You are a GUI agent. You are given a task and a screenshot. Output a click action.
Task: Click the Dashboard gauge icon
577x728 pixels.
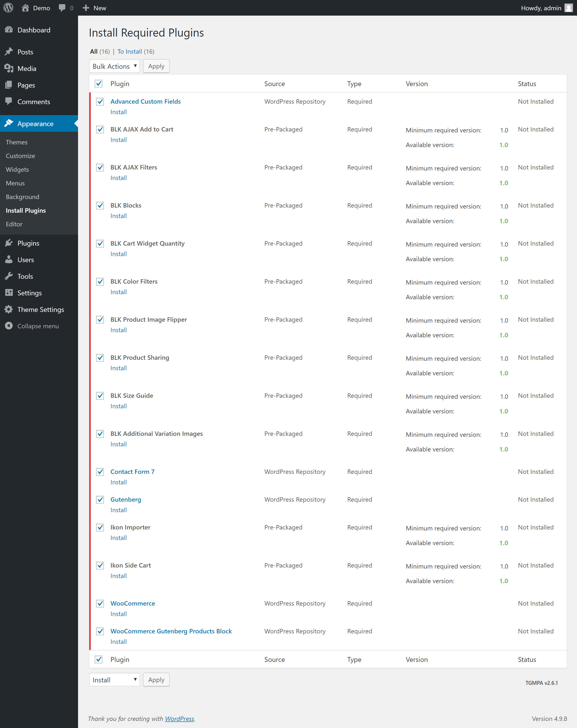[x=9, y=30]
